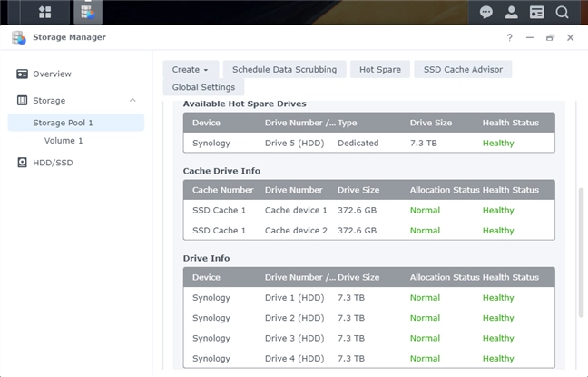Select Volume 1 in sidebar
This screenshot has width=588, height=377.
pos(64,141)
